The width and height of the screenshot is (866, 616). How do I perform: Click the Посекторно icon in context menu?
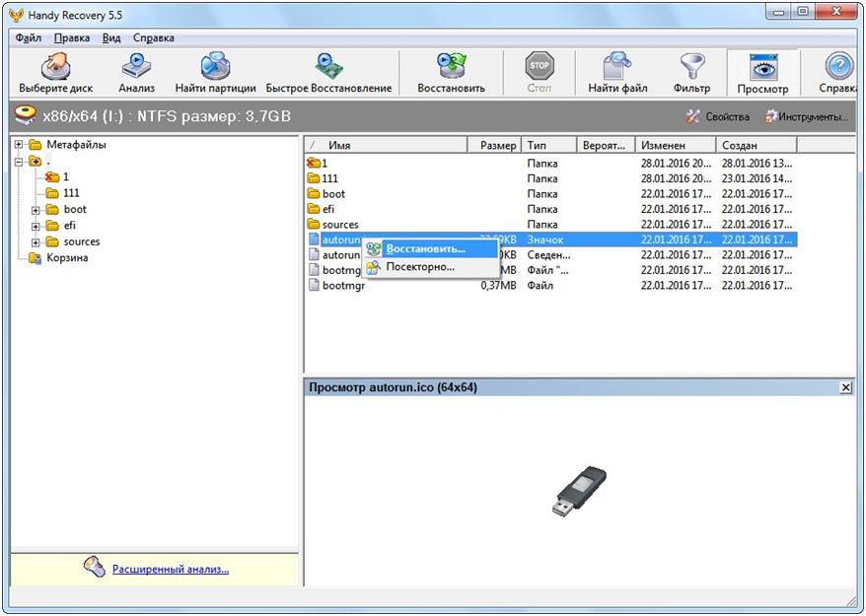374,267
